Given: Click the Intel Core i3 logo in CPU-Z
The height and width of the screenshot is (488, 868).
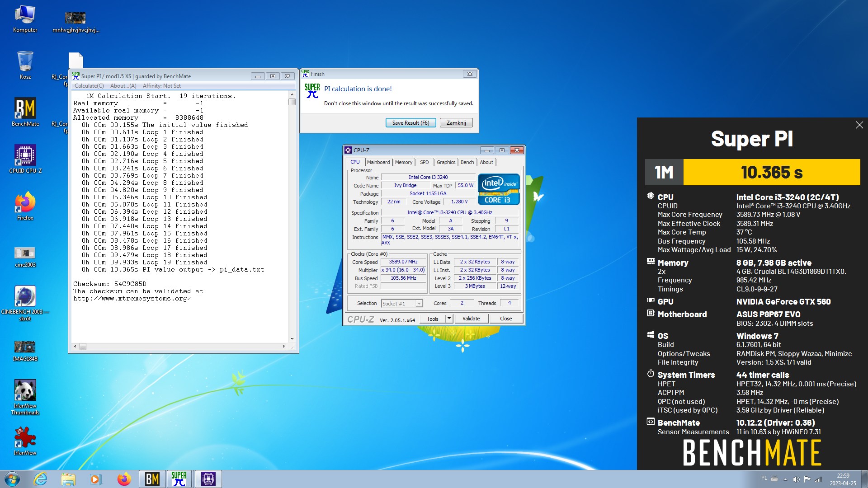Looking at the screenshot, I should [499, 189].
